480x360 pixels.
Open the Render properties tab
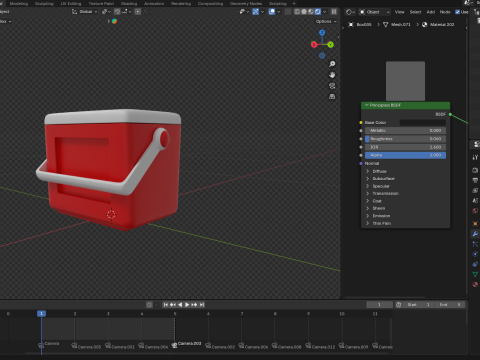coord(475,170)
